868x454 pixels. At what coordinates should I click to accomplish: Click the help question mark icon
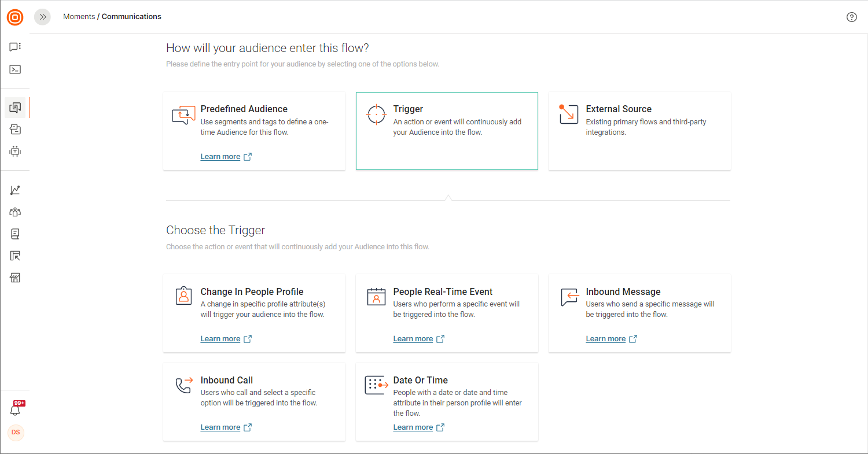(851, 17)
